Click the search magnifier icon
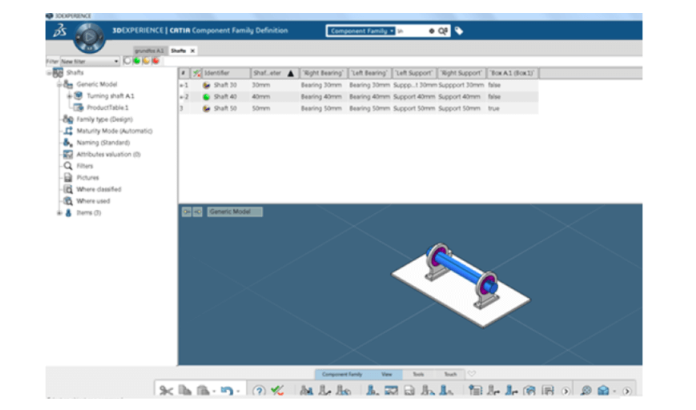This screenshot has height=410, width=696. tap(443, 31)
